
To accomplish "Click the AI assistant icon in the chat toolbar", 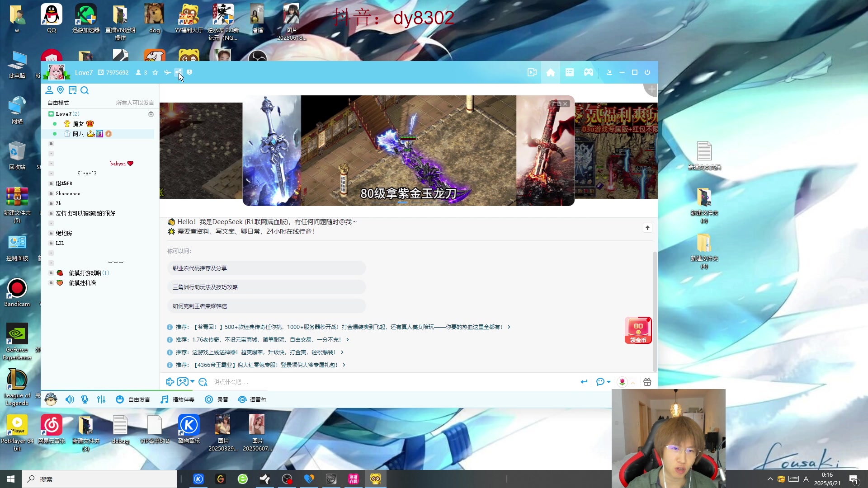I will (x=203, y=382).
